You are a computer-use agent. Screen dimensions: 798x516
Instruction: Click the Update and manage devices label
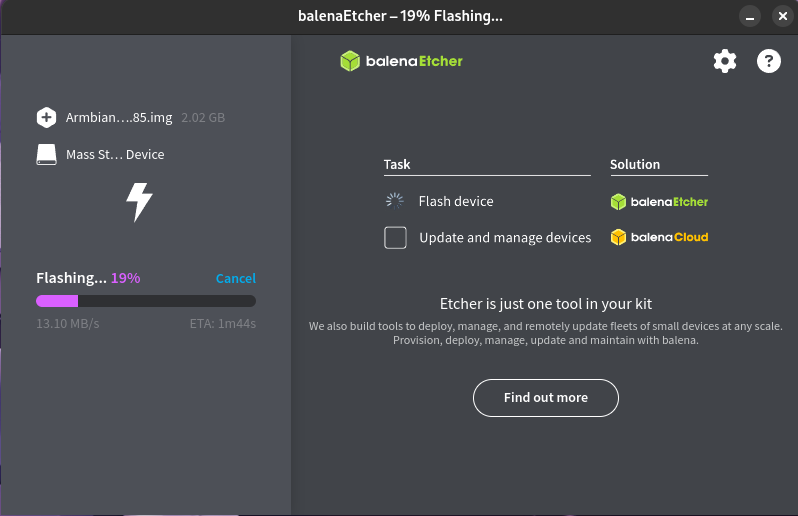click(505, 238)
